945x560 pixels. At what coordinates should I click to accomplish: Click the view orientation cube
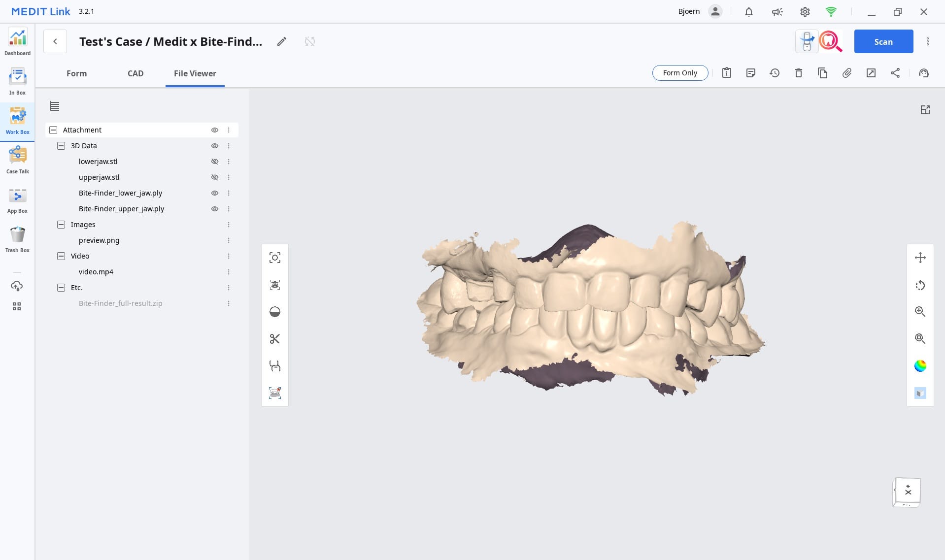(x=907, y=492)
